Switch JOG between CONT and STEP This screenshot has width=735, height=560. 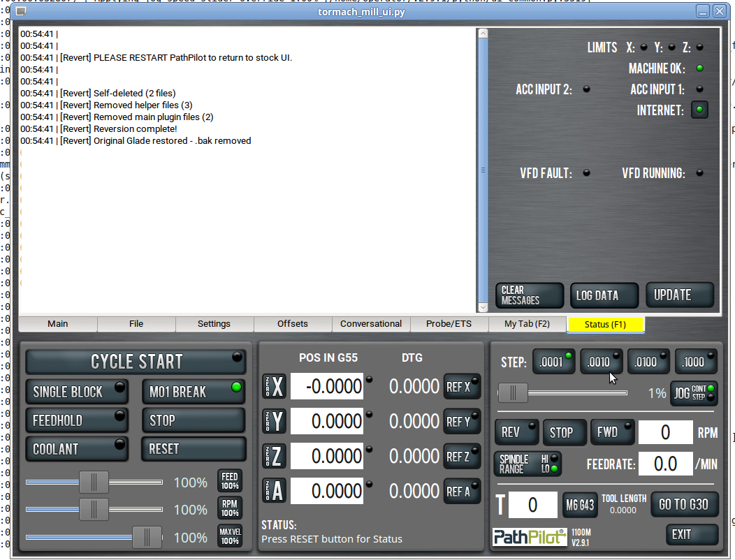tap(693, 393)
